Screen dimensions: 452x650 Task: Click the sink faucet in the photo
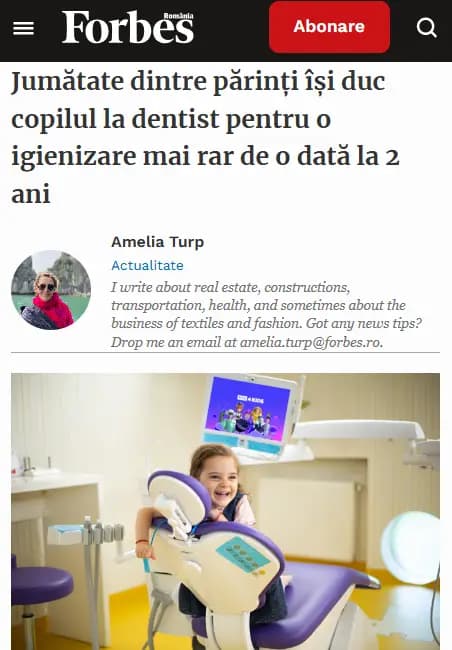[x=28, y=465]
